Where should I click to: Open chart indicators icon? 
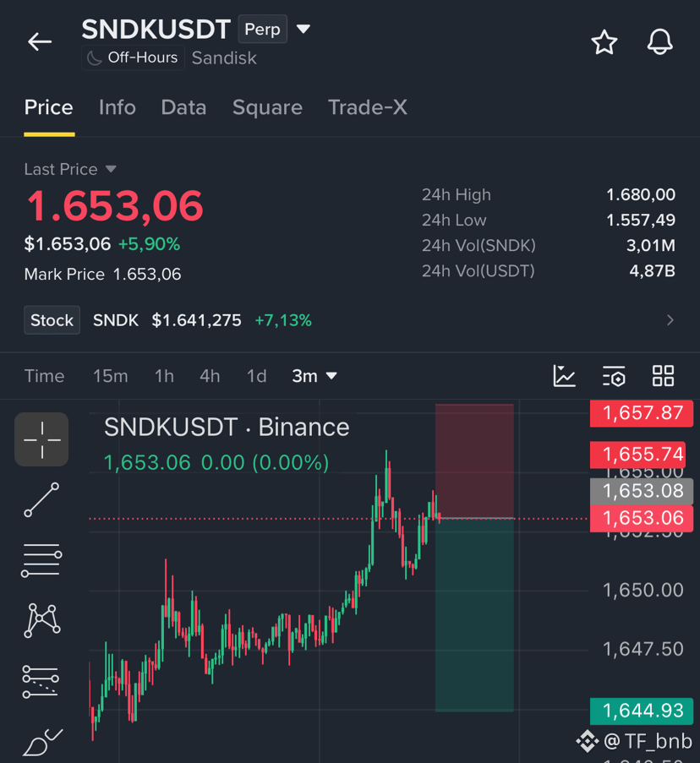[x=564, y=376]
